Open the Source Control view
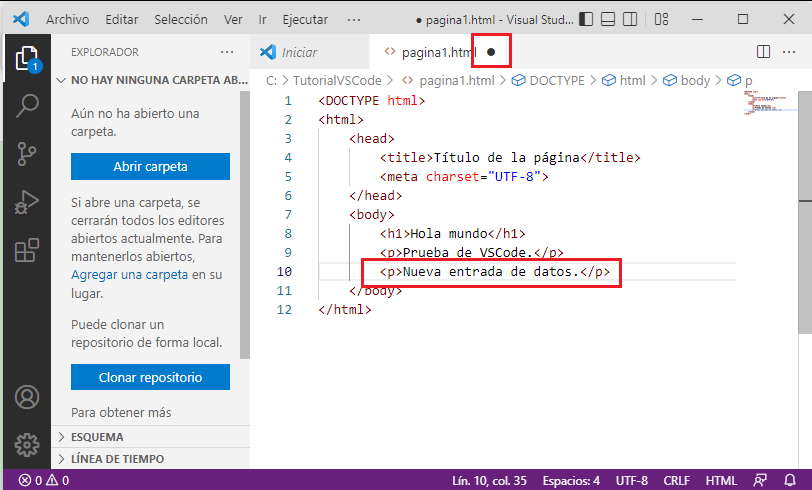Image resolution: width=812 pixels, height=490 pixels. (x=27, y=154)
